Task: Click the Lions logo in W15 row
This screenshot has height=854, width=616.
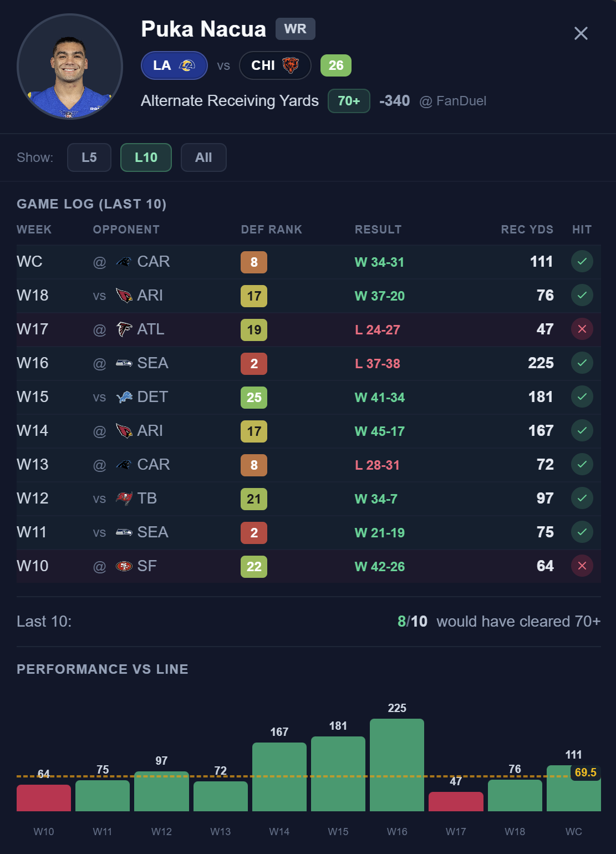Action: coord(124,397)
